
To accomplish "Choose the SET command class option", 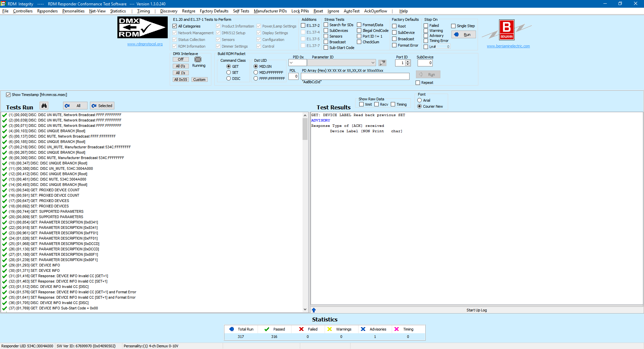I will click(x=228, y=72).
